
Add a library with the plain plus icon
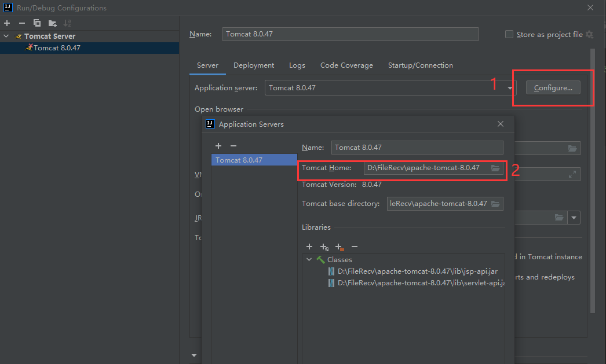309,247
